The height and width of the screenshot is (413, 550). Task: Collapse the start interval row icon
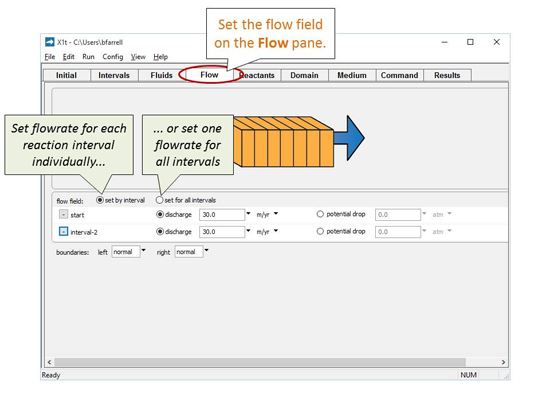pyautogui.click(x=63, y=214)
